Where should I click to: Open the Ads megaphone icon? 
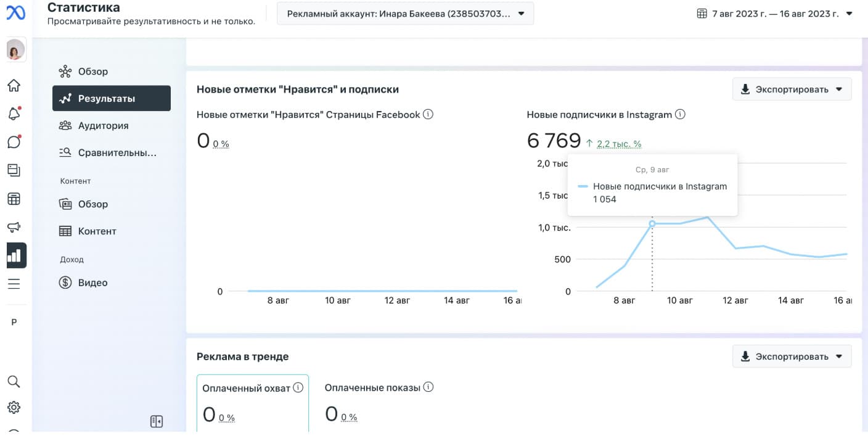point(14,227)
